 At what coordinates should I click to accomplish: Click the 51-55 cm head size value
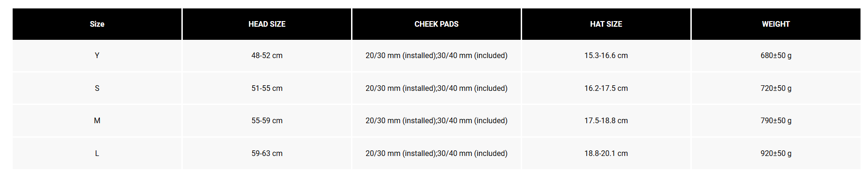pyautogui.click(x=267, y=88)
